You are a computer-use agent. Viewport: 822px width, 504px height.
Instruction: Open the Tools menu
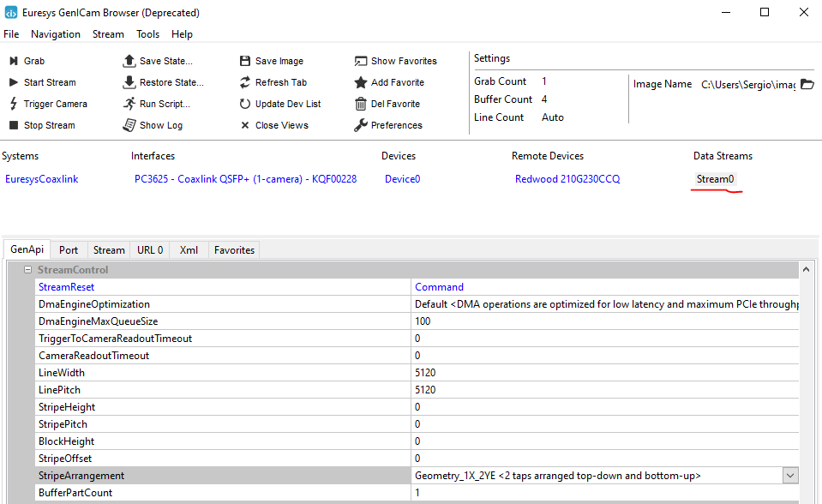[x=147, y=34]
